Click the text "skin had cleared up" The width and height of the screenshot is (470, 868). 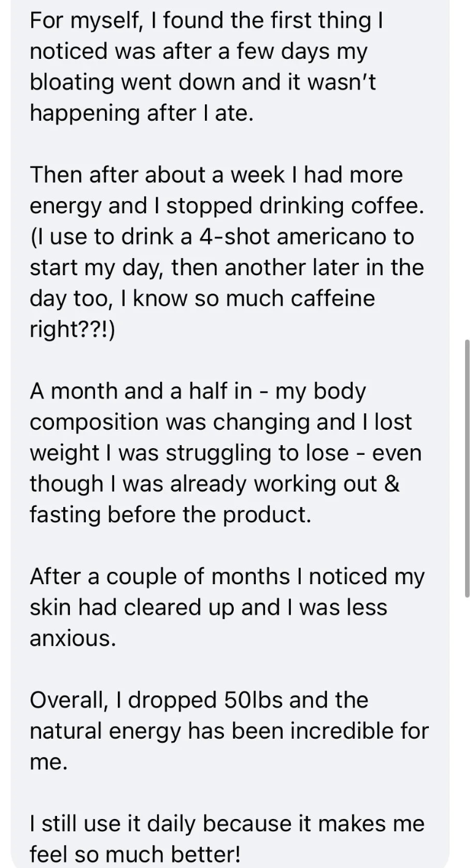(129, 607)
